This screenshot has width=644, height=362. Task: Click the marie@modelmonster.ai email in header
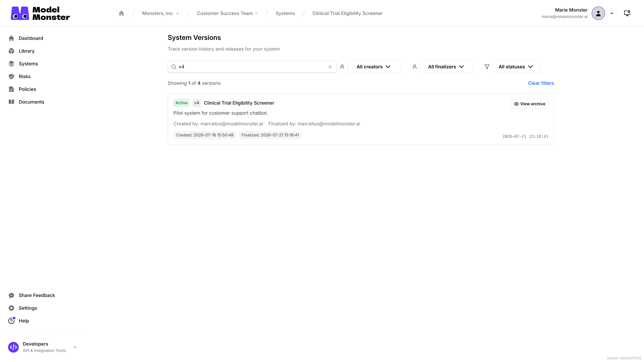[565, 17]
